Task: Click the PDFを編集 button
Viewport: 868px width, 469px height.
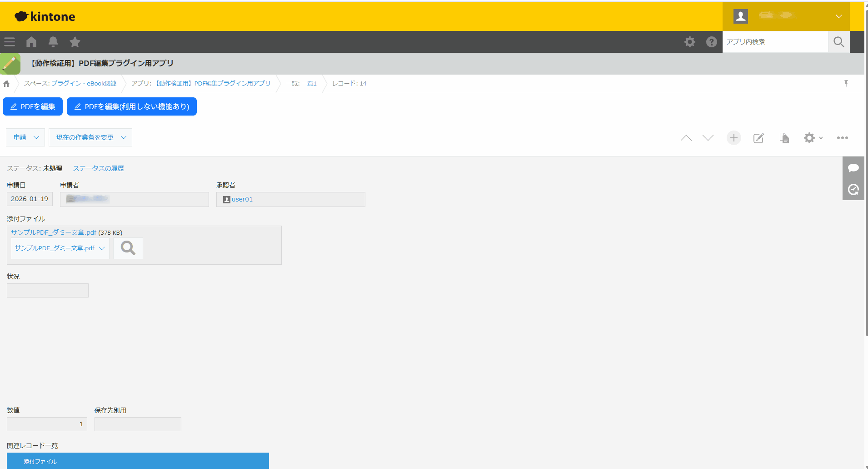Action: tap(33, 106)
